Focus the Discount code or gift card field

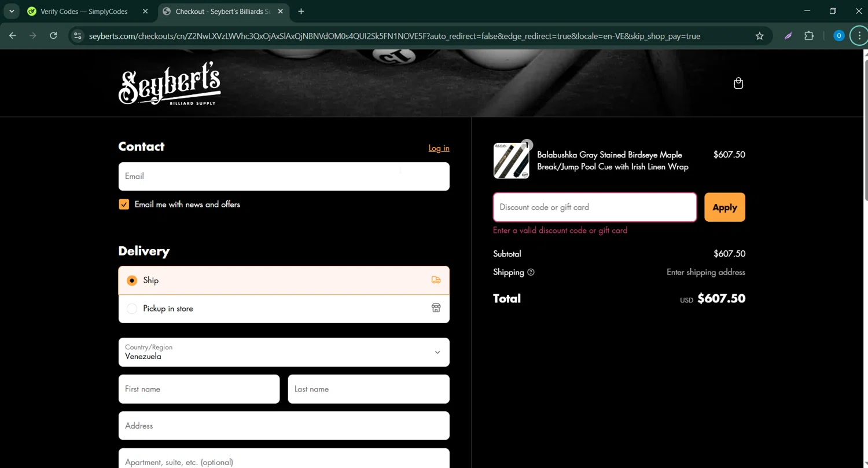pyautogui.click(x=595, y=207)
